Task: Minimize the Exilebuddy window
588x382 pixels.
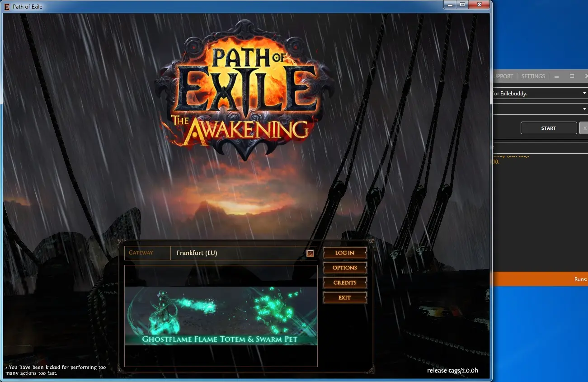Action: click(x=557, y=76)
